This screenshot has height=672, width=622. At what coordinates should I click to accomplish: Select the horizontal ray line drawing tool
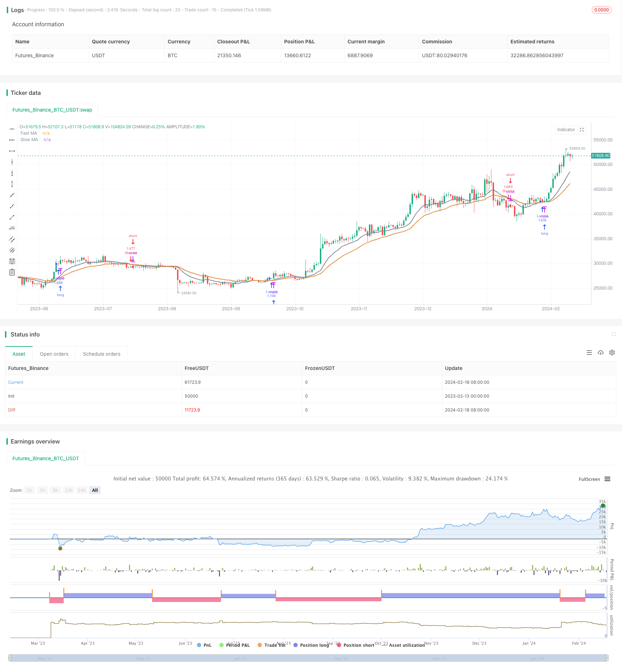click(12, 140)
